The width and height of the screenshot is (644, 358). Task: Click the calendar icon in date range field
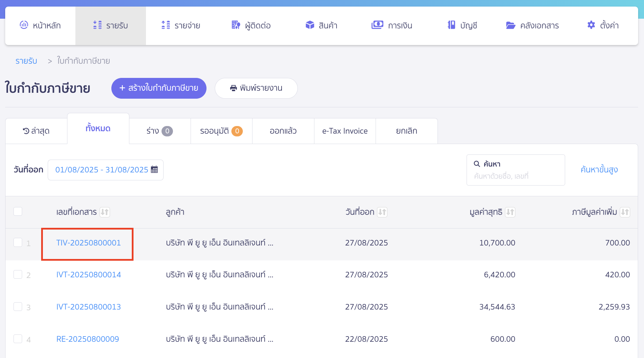tap(154, 170)
